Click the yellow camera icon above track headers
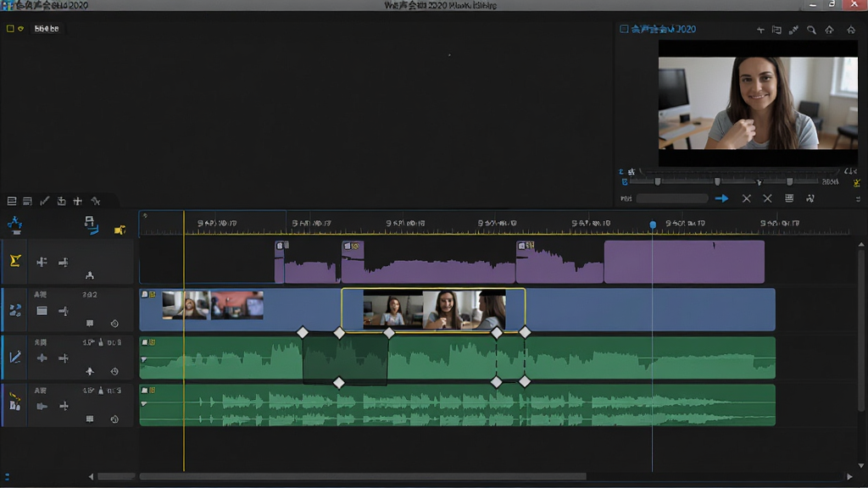The width and height of the screenshot is (868, 488). [x=120, y=230]
